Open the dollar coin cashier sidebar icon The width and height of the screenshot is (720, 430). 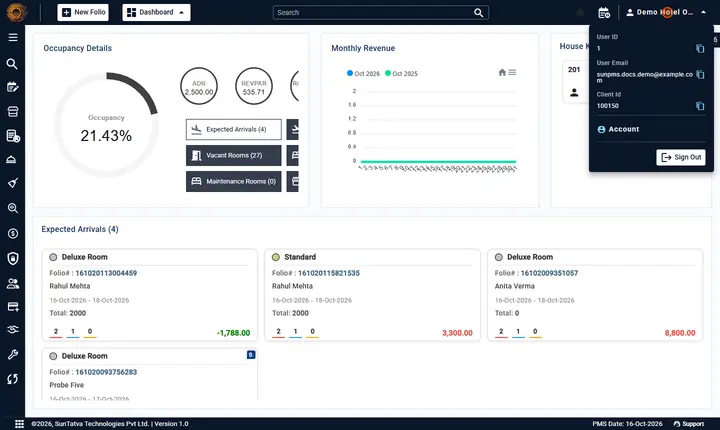[13, 233]
